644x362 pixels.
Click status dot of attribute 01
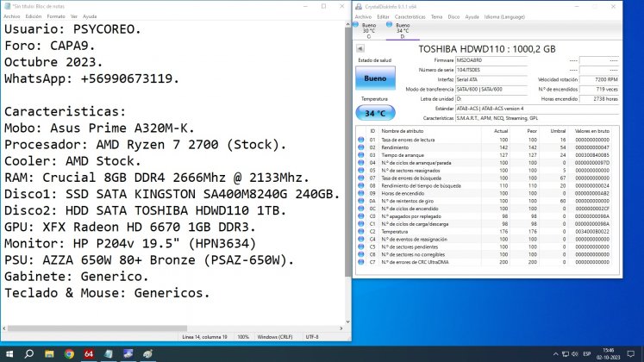coord(361,140)
